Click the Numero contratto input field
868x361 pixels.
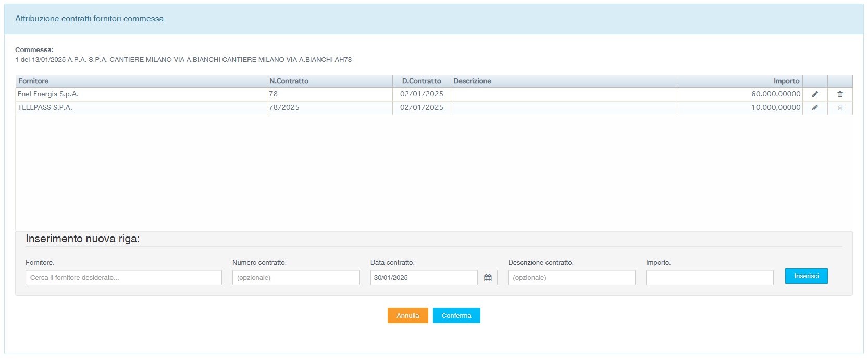296,278
